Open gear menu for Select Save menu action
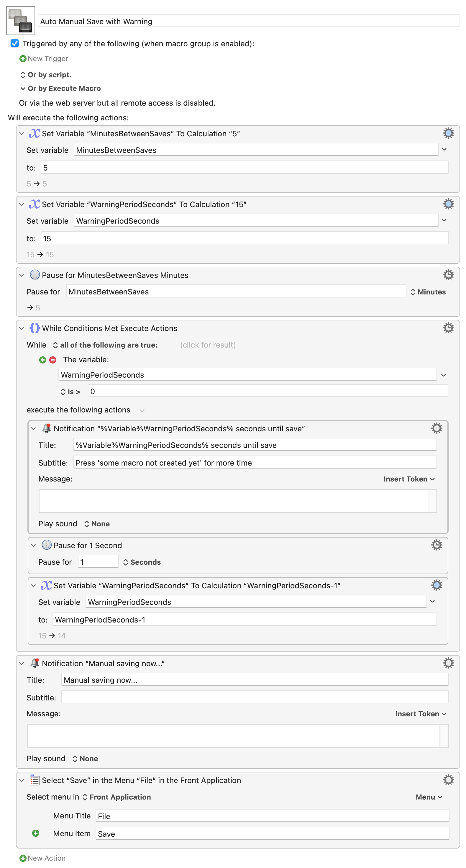Screen dimensions: 466x868 click(x=448, y=780)
